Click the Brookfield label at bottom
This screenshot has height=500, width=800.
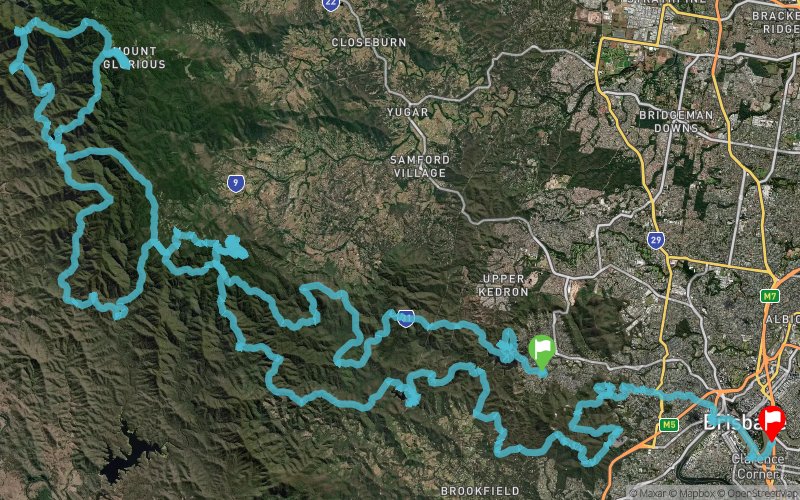coord(480,491)
